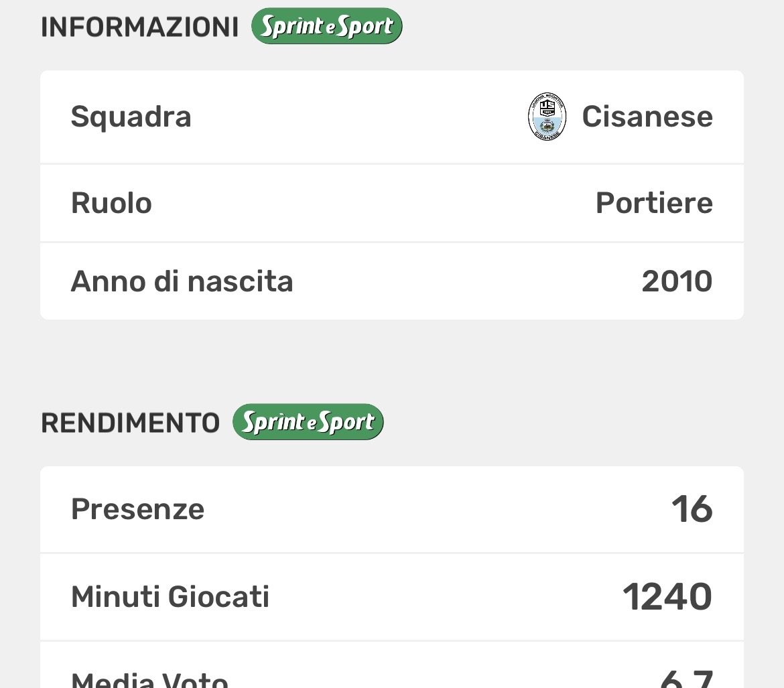Click the Sprint e Sport badge beside INFORMAZIONI
Screen dimensions: 784x688
[x=326, y=26]
